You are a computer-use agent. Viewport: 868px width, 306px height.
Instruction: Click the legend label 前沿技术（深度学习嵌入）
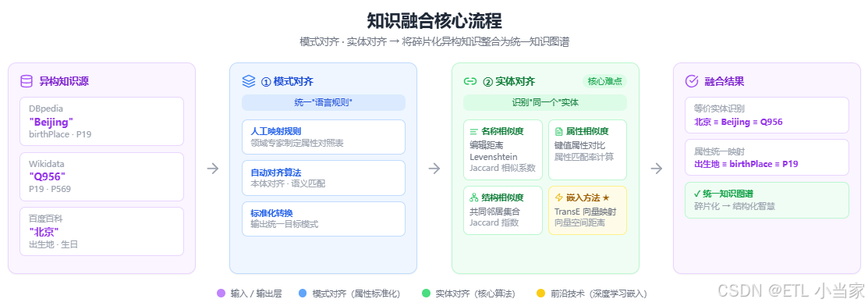(600, 294)
